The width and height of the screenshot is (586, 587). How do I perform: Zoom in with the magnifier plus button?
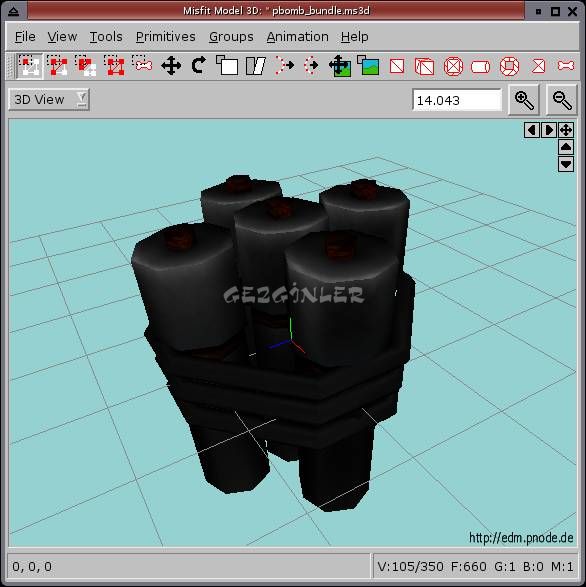pos(524,100)
